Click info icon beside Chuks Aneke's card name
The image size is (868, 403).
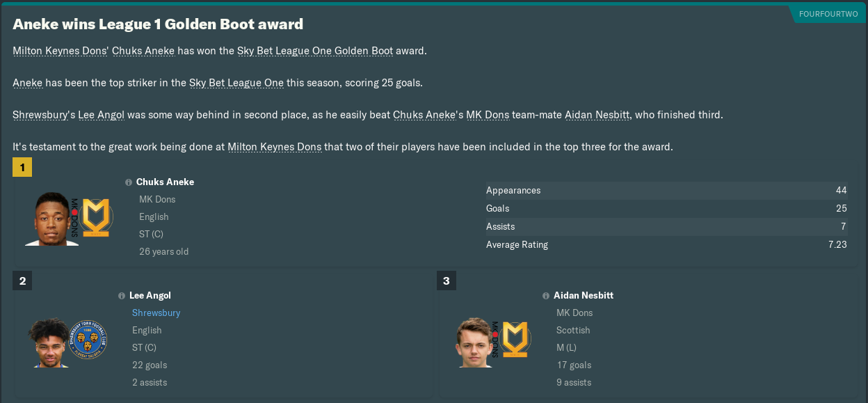(129, 182)
